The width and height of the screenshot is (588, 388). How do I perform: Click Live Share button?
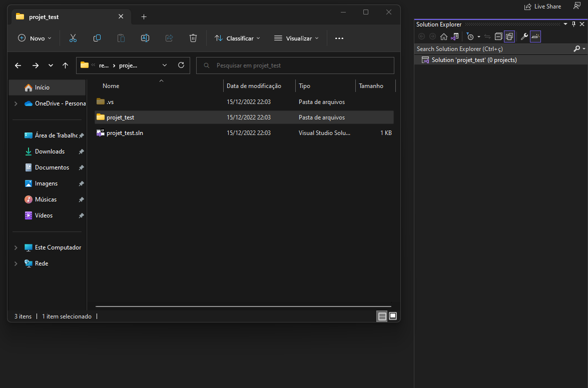click(542, 6)
